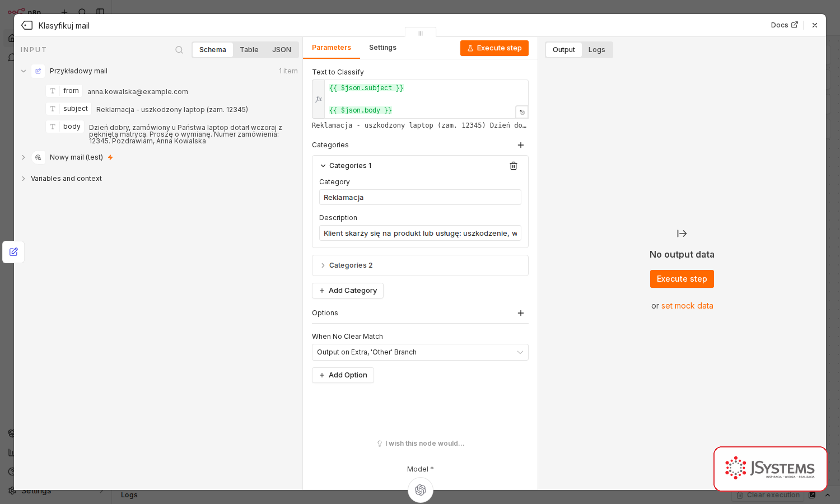Select the 'from' field pill
840x504 pixels.
(64, 91)
